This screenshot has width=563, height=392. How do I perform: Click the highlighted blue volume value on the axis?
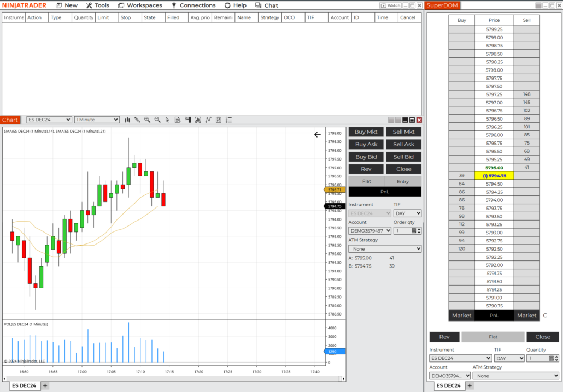[334, 351]
